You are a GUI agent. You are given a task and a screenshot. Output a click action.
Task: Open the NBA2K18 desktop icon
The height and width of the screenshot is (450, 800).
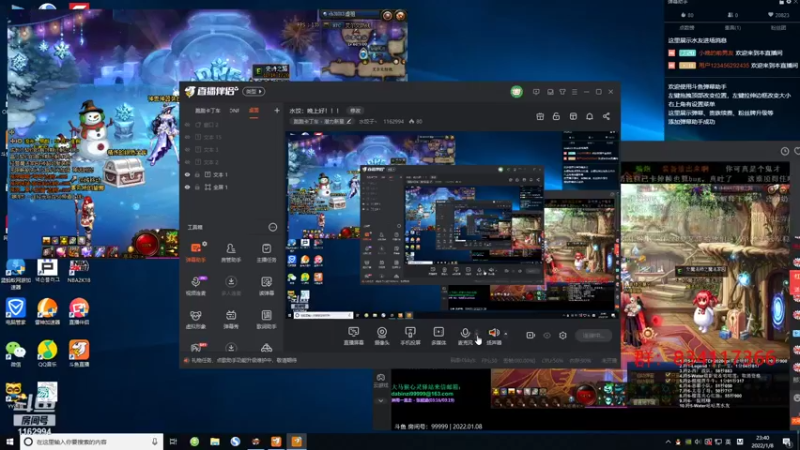click(79, 271)
